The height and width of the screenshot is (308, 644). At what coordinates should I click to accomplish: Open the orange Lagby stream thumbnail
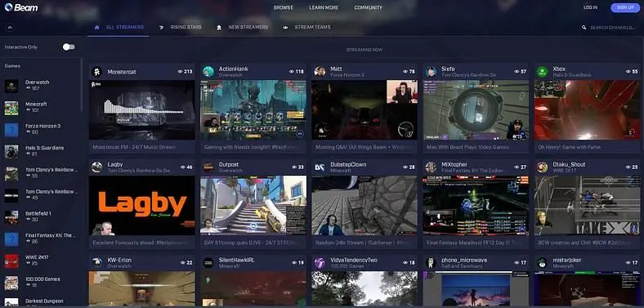[142, 205]
